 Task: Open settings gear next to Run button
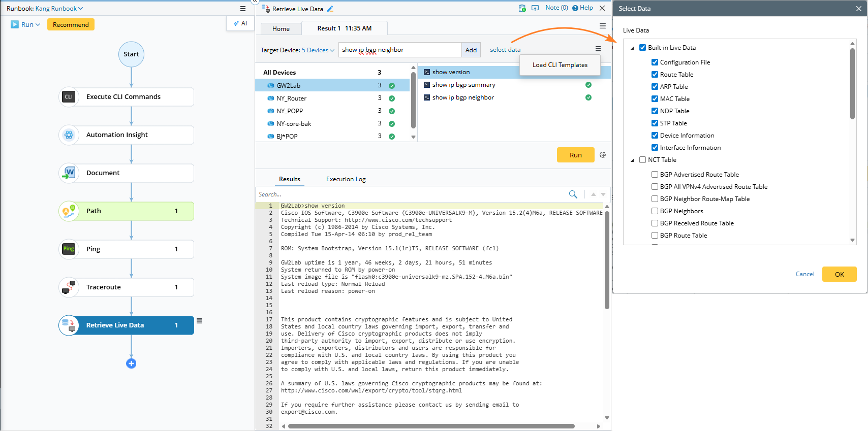[x=603, y=155]
